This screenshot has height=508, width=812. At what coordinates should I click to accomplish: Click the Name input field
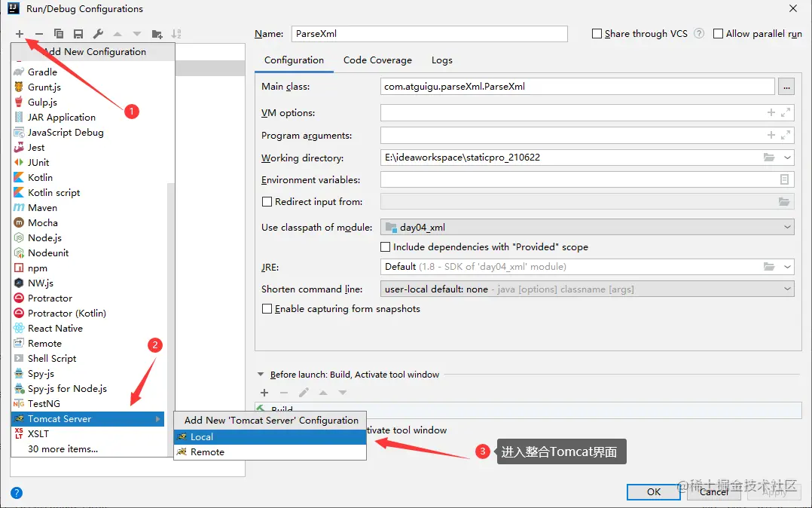(429, 34)
